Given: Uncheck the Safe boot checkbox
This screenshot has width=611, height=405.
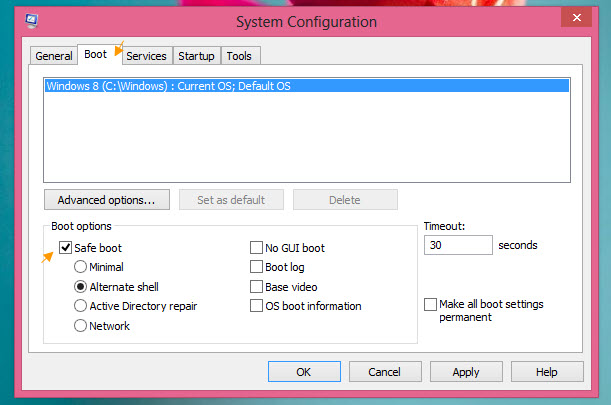Looking at the screenshot, I should click(x=65, y=248).
